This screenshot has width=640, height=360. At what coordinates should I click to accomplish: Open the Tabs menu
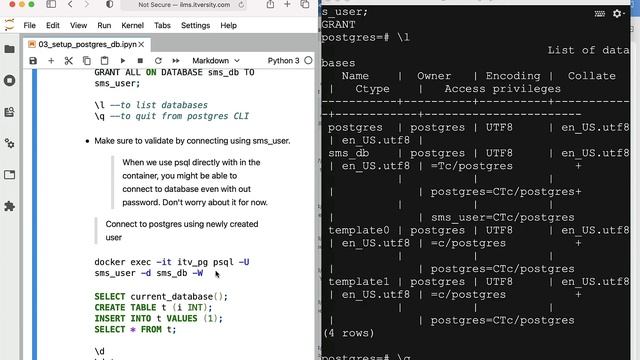pyautogui.click(x=162, y=25)
